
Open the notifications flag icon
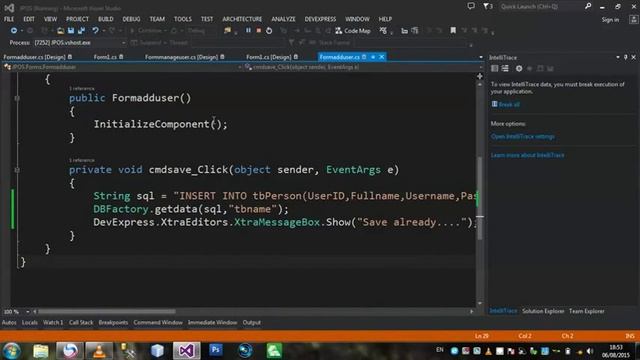(487, 6)
